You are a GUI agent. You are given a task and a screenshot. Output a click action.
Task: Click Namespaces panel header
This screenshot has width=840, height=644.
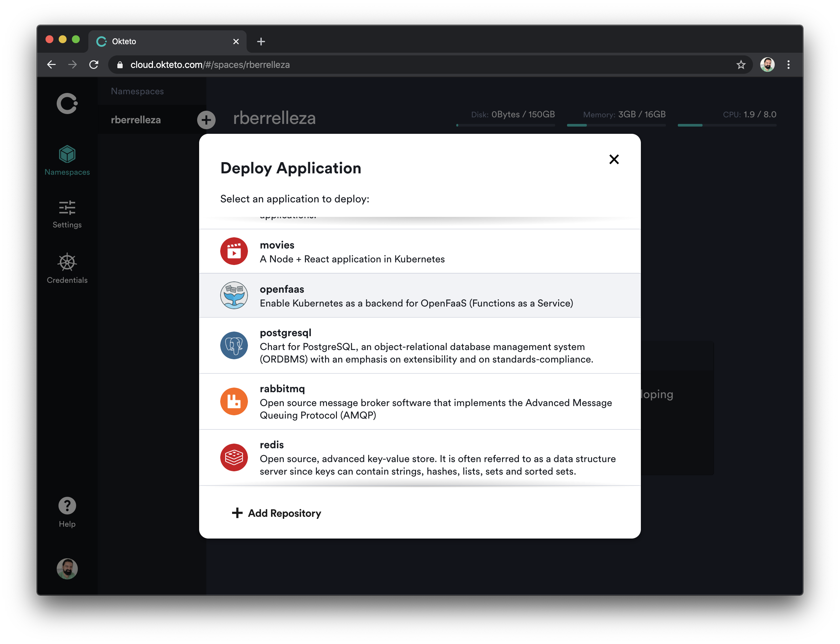[137, 91]
